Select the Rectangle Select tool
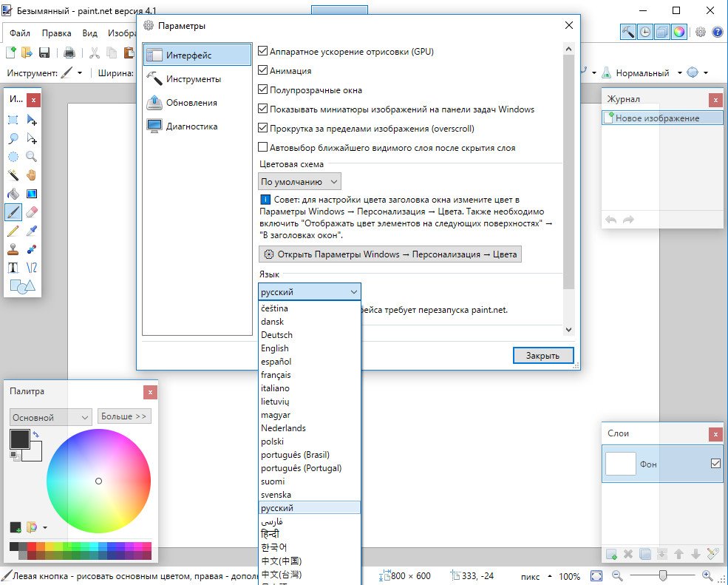The width and height of the screenshot is (728, 585). (13, 120)
